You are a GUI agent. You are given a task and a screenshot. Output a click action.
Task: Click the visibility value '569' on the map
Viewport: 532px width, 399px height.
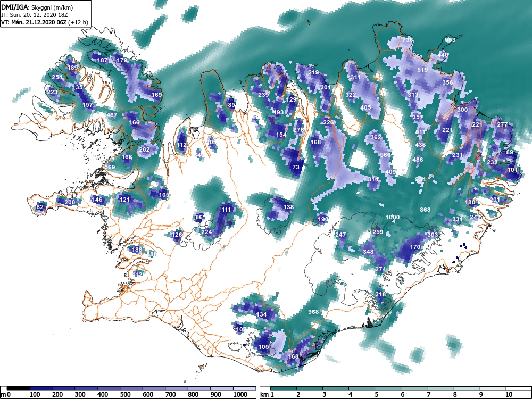tap(110, 167)
